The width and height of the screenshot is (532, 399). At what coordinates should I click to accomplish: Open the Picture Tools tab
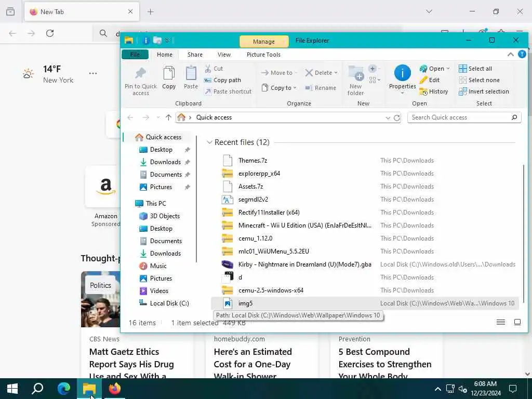click(x=263, y=55)
